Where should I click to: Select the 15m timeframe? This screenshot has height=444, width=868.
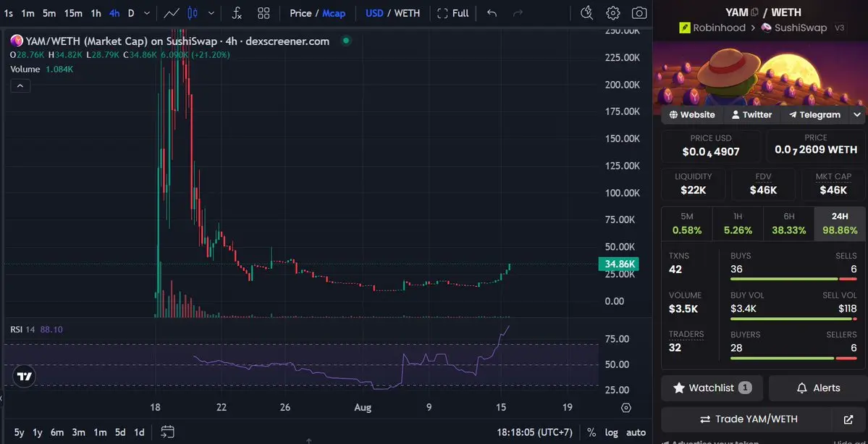click(x=73, y=13)
